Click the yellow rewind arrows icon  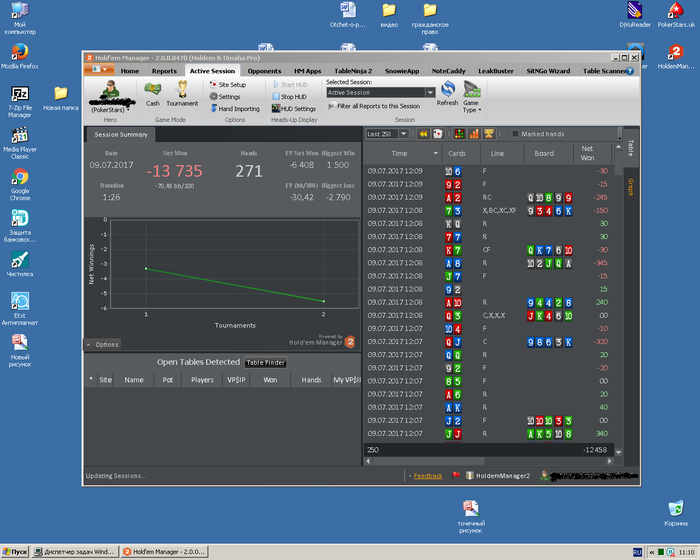(423, 134)
